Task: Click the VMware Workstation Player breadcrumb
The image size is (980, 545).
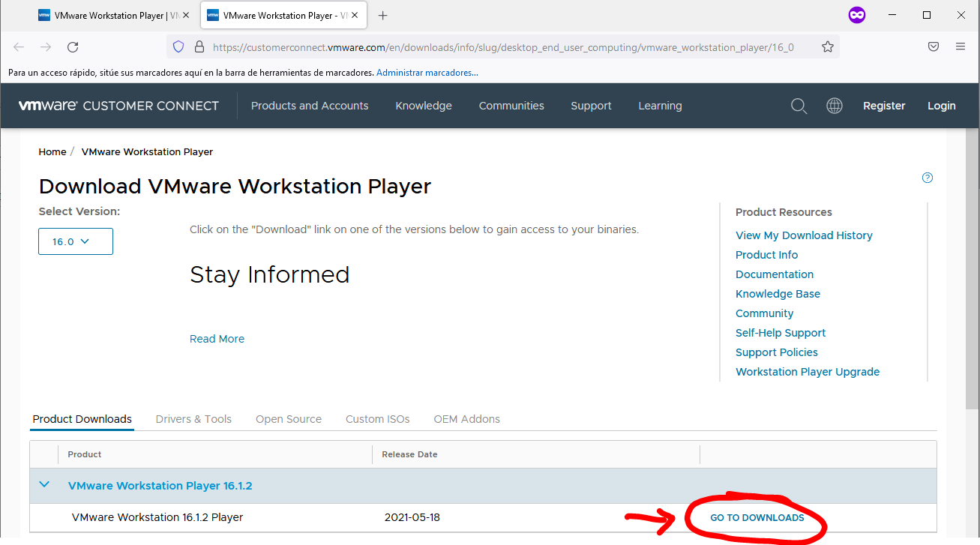Action: click(147, 151)
